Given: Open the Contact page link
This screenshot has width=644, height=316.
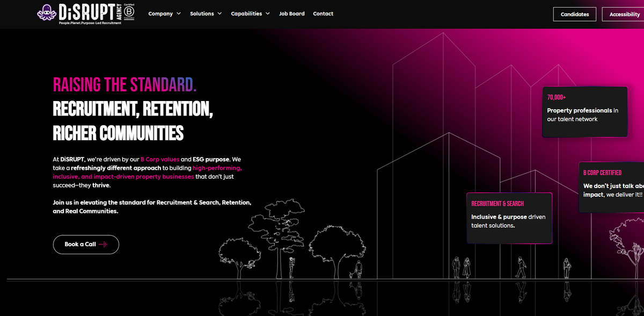Looking at the screenshot, I should click(x=323, y=14).
